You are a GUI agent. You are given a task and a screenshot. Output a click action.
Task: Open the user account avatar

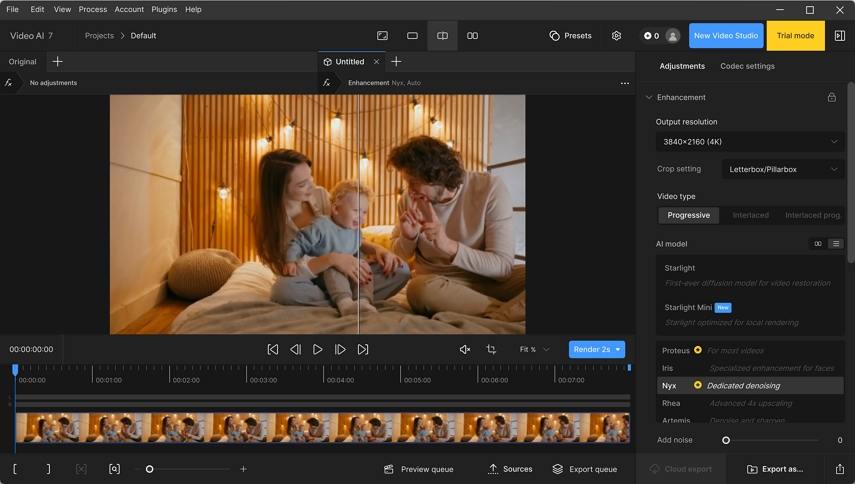[x=673, y=35]
